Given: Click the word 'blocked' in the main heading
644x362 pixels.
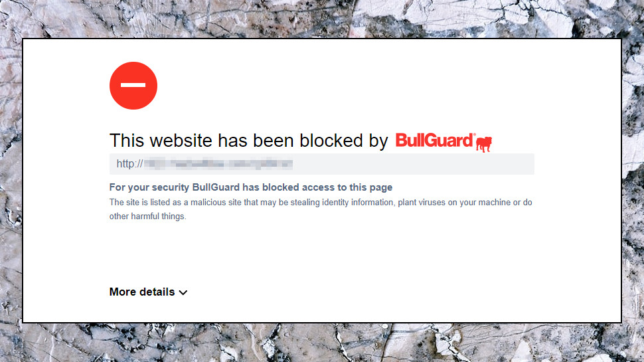Looking at the screenshot, I should coord(331,141).
